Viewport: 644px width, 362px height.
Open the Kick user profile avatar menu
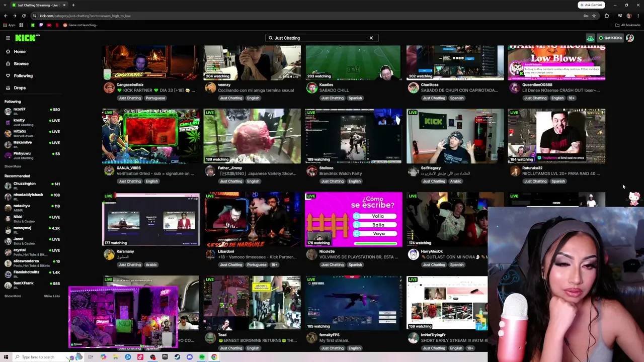click(630, 38)
